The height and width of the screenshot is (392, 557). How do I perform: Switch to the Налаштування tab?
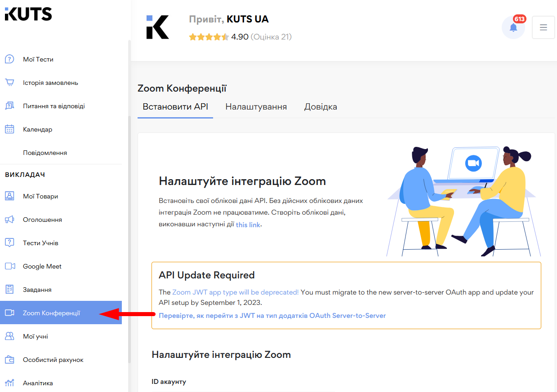pos(256,106)
